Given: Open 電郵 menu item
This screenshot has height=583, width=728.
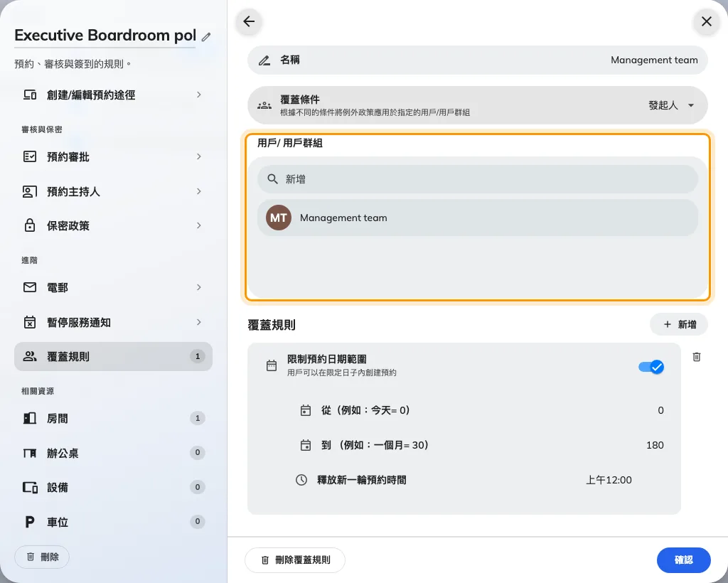Looking at the screenshot, I should [x=113, y=288].
